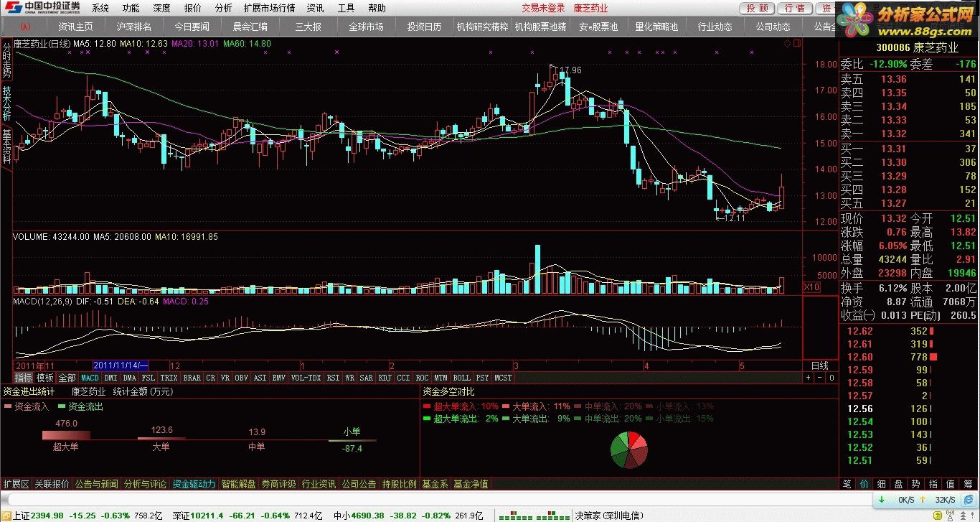
Task: Select the KDJ indicator
Action: 385,377
